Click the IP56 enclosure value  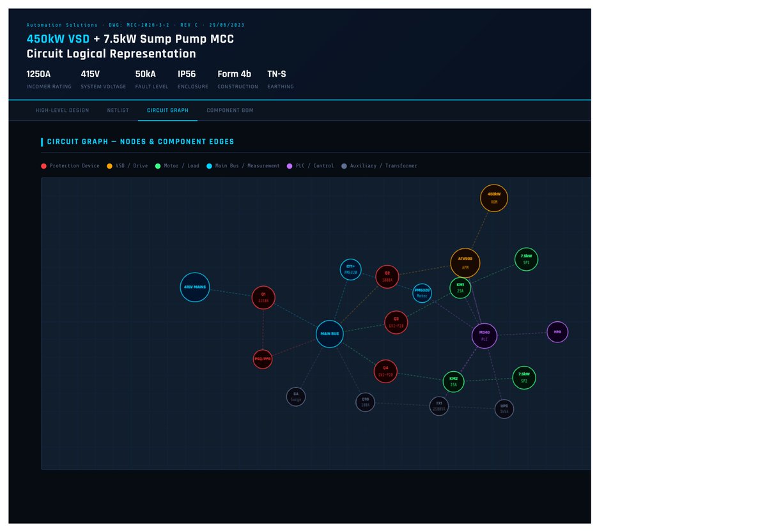pyautogui.click(x=187, y=74)
